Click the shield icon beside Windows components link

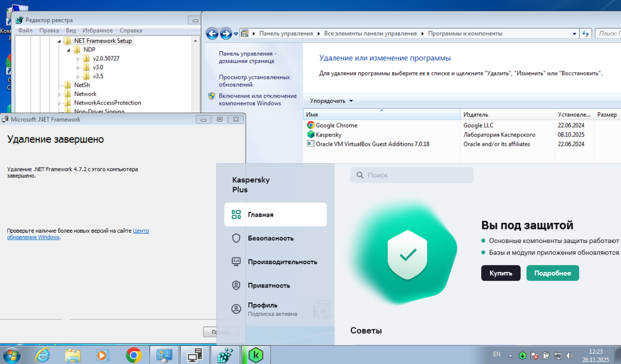click(212, 96)
